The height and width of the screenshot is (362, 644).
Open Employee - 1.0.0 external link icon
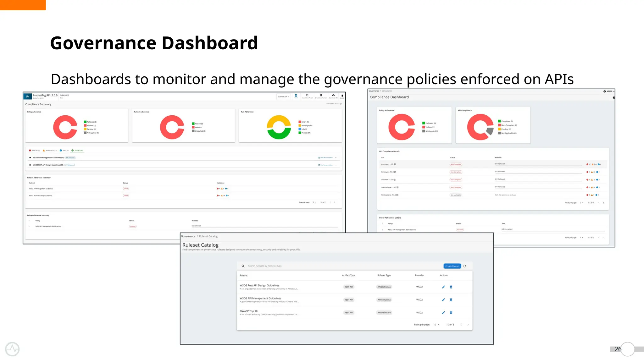395,172
